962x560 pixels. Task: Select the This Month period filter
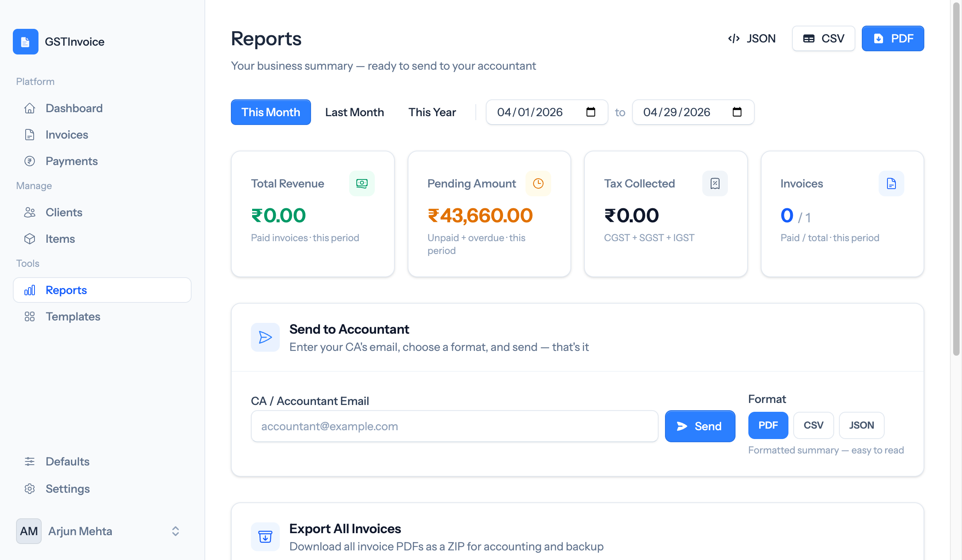click(271, 112)
